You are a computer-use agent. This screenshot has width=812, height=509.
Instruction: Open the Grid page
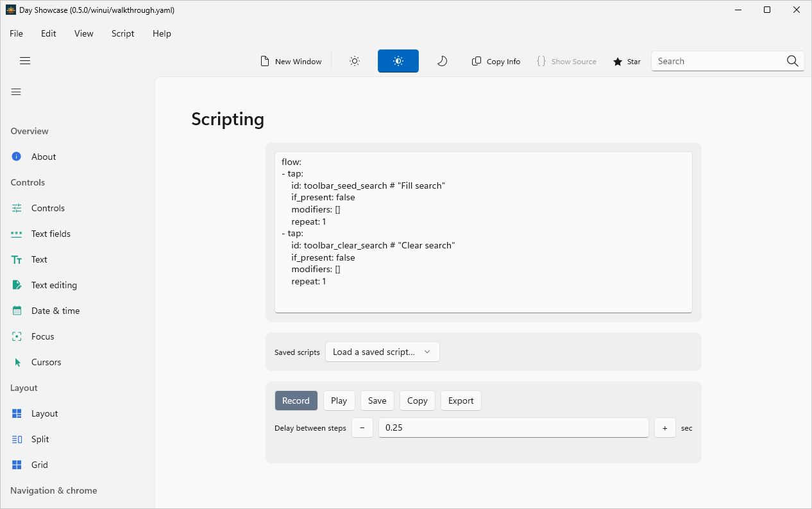pyautogui.click(x=78, y=465)
